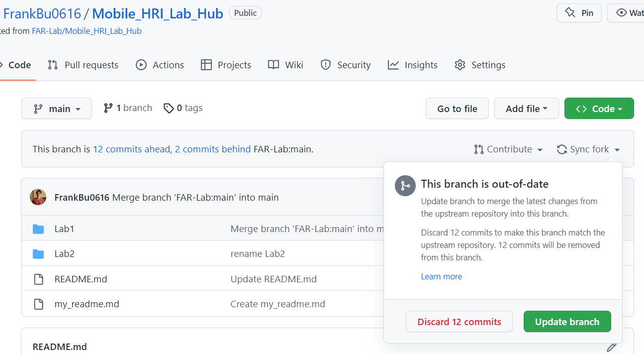View the 12 commits ahead link
This screenshot has width=644, height=354.
(x=131, y=149)
